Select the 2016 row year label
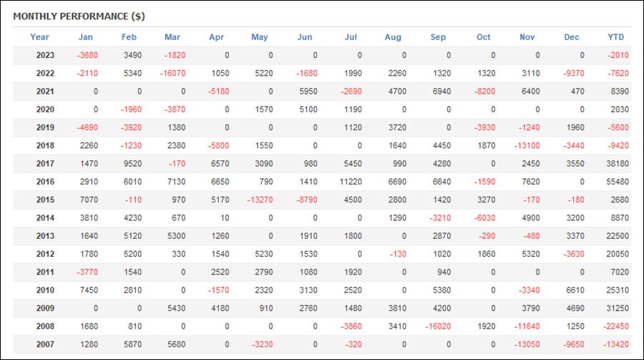 click(45, 182)
